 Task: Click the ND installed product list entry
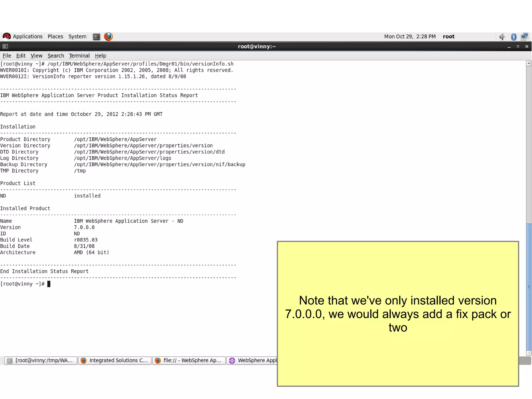pos(50,196)
